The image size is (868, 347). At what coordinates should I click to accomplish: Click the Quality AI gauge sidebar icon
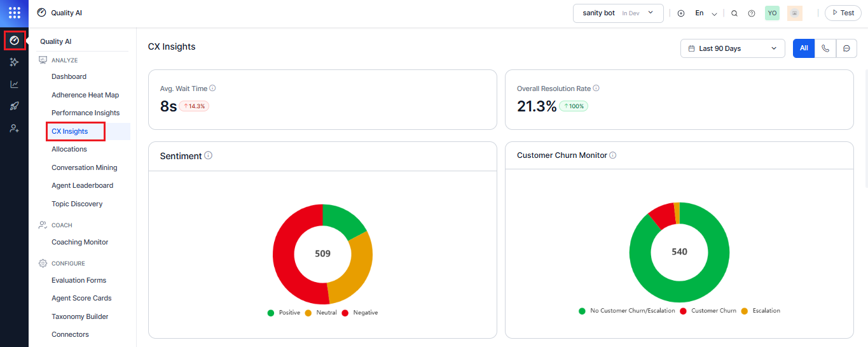[14, 41]
